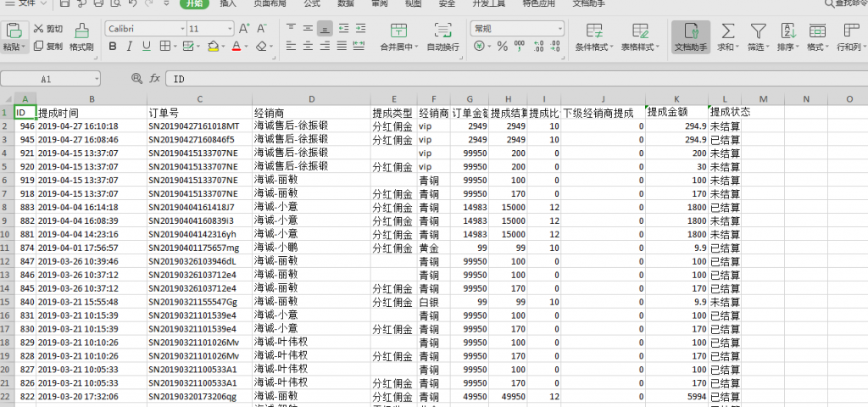Click the distributed alignment icon
This screenshot has width=868, height=407.
click(x=359, y=46)
